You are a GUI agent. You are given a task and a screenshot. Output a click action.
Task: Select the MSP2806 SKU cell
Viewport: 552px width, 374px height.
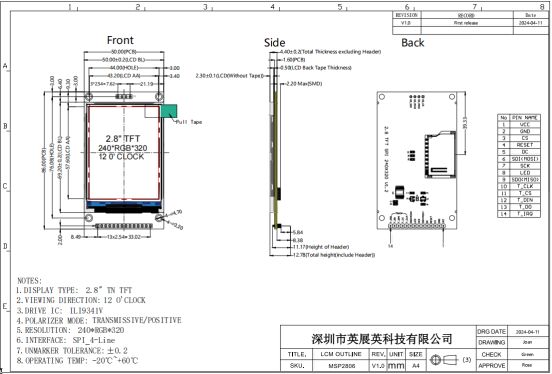coord(341,366)
